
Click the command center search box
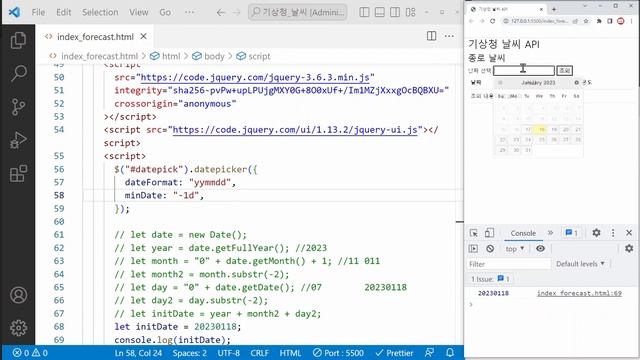point(298,12)
